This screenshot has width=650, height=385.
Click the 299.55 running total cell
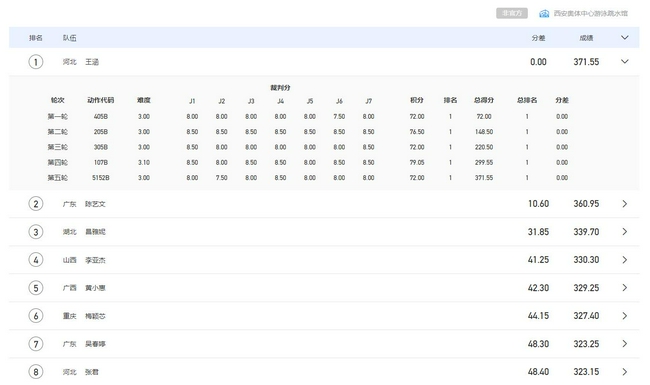coord(484,162)
